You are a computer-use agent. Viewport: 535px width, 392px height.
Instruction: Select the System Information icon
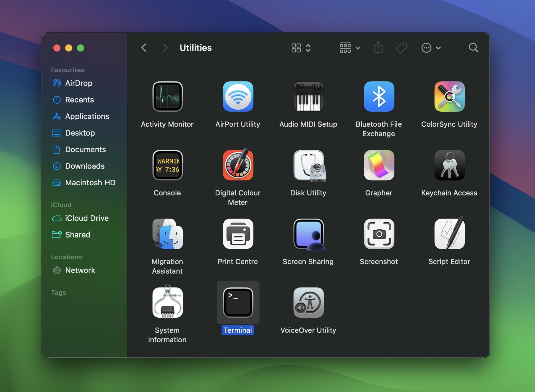pyautogui.click(x=167, y=302)
